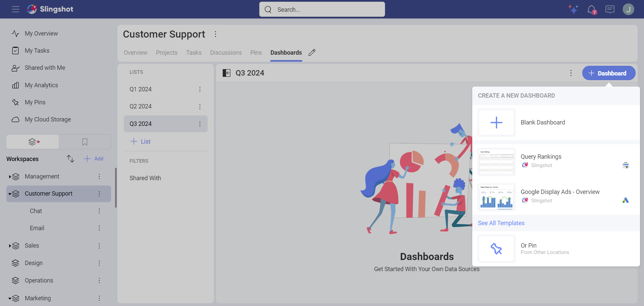
Task: Open Q3 2024 header options menu
Action: (x=571, y=73)
